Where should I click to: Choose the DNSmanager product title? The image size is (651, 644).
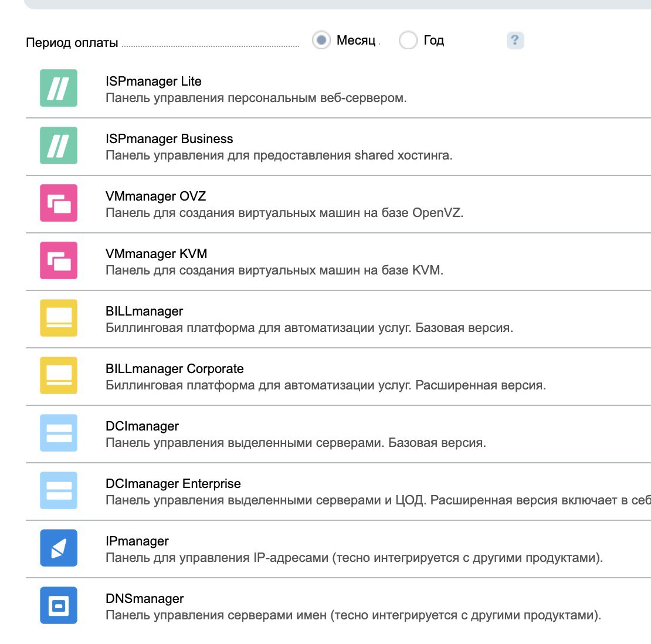[x=144, y=599]
